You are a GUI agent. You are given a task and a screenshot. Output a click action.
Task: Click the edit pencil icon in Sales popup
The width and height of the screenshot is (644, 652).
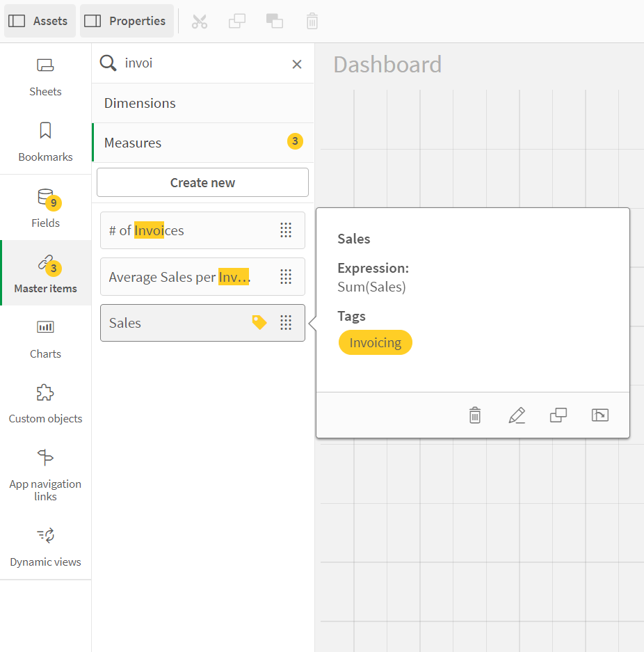517,415
